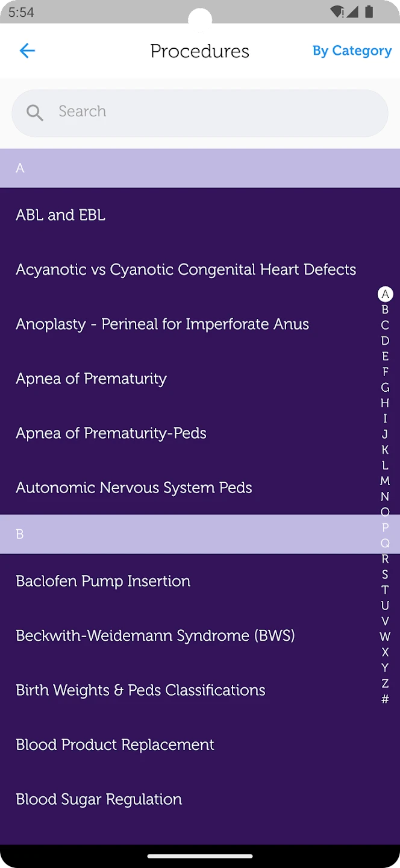Jump to letter Z in index
This screenshot has height=868, width=400.
click(x=385, y=684)
